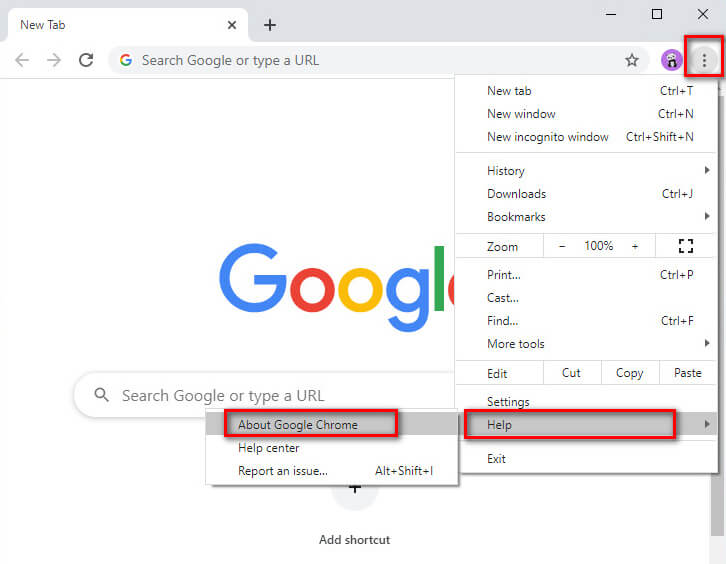Viewport: 726px width, 564px height.
Task: Go forward with the right arrow
Action: [x=54, y=60]
